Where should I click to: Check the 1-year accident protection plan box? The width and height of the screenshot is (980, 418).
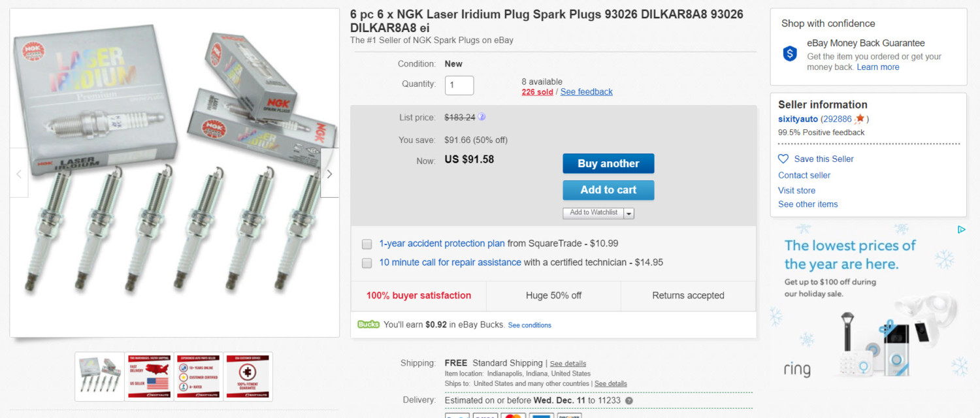[367, 244]
